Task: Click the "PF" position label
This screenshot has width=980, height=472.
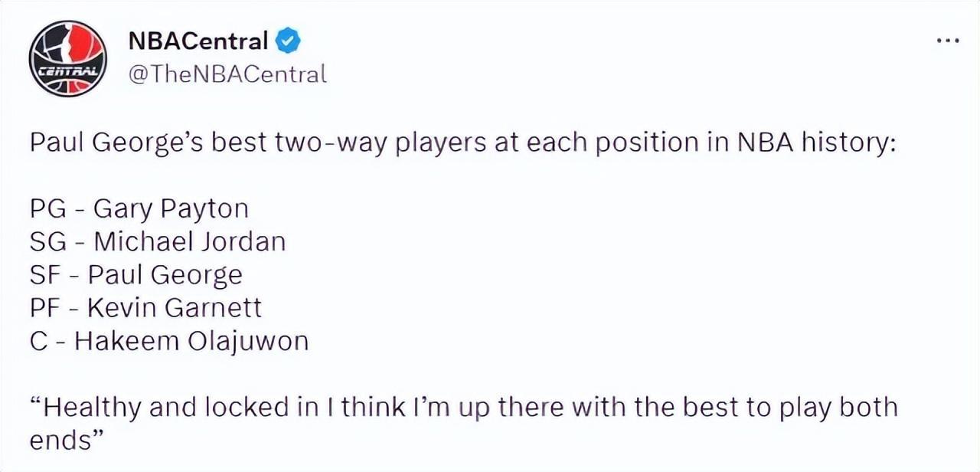Action: point(45,307)
